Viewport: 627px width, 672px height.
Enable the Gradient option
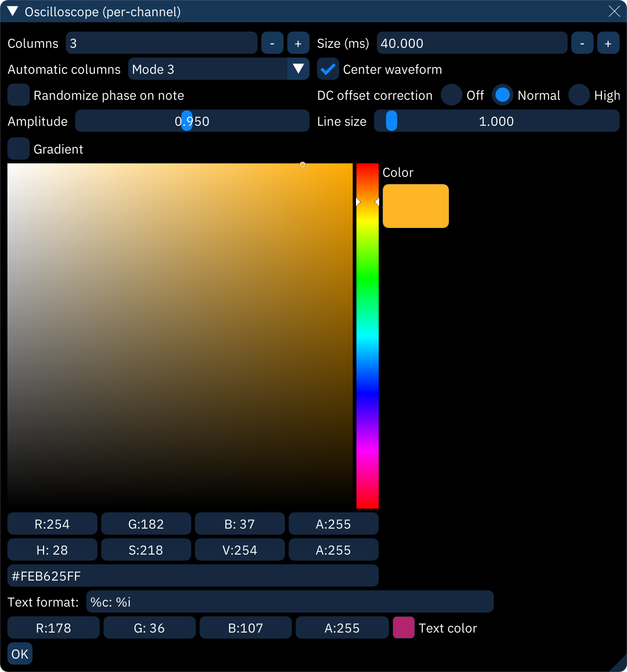tap(18, 149)
